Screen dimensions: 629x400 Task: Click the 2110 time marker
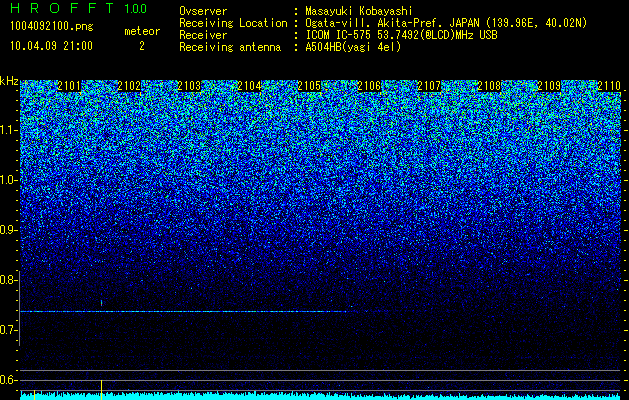(609, 86)
